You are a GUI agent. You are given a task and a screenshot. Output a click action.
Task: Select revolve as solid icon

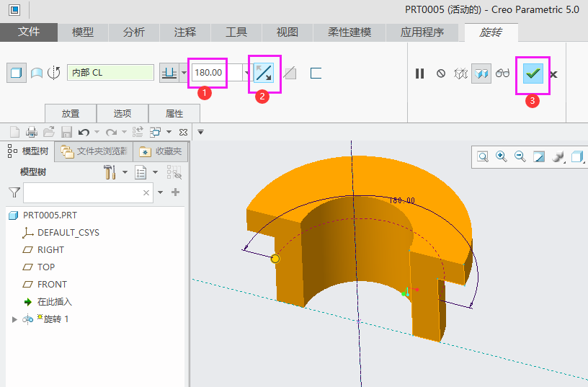click(x=16, y=73)
